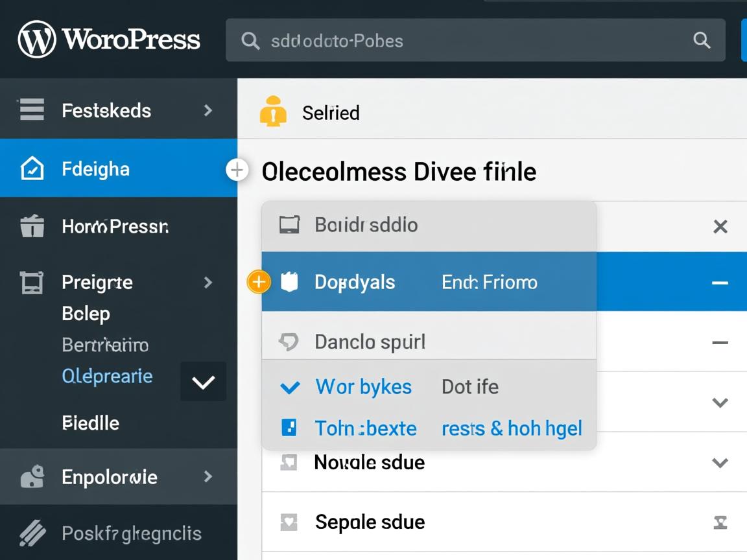Open the Olepreare submenu link
Viewport: 747px width, 560px height.
click(107, 376)
